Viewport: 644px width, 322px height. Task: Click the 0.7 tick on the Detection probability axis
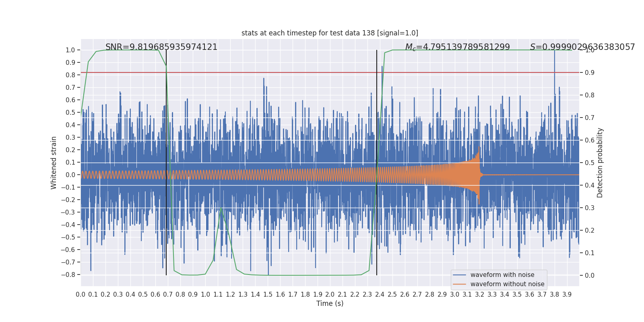point(590,118)
